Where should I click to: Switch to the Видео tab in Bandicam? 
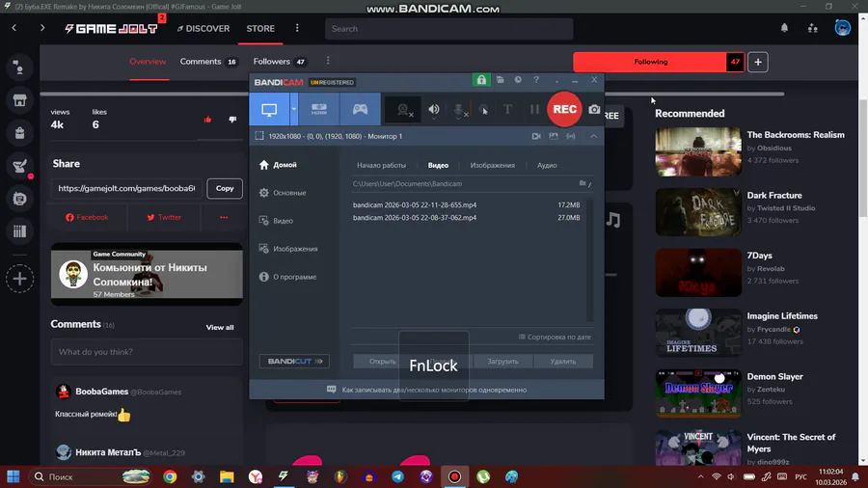(x=438, y=166)
